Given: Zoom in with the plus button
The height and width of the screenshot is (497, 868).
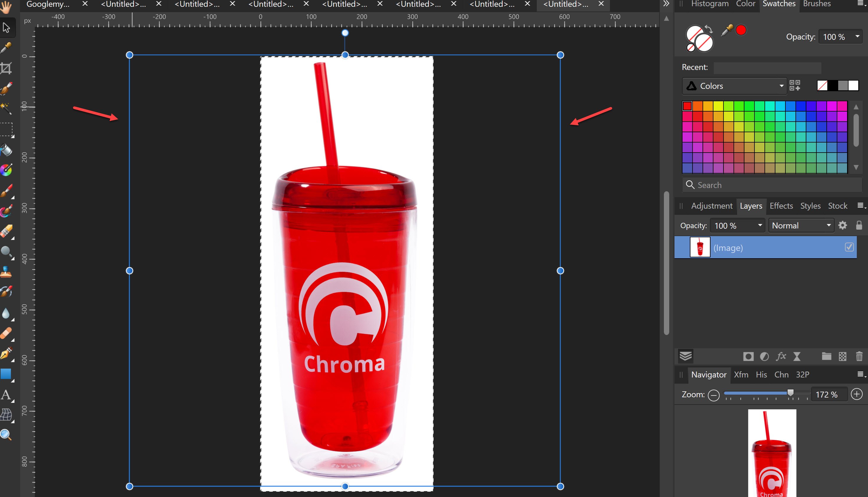Looking at the screenshot, I should pyautogui.click(x=857, y=394).
